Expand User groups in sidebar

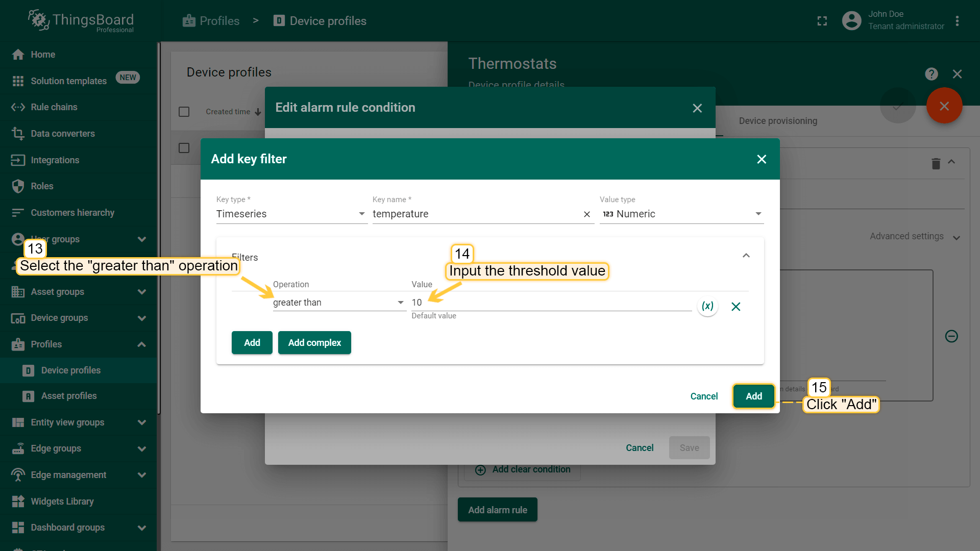tap(142, 239)
